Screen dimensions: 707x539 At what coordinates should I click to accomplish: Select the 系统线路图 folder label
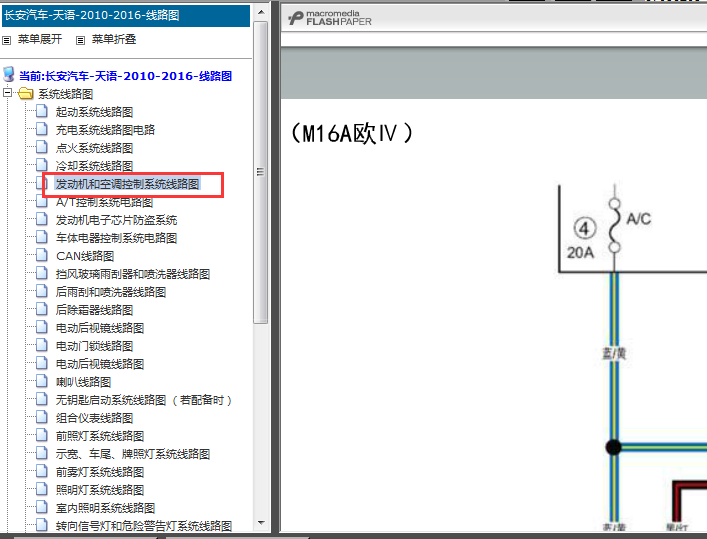pyautogui.click(x=65, y=94)
